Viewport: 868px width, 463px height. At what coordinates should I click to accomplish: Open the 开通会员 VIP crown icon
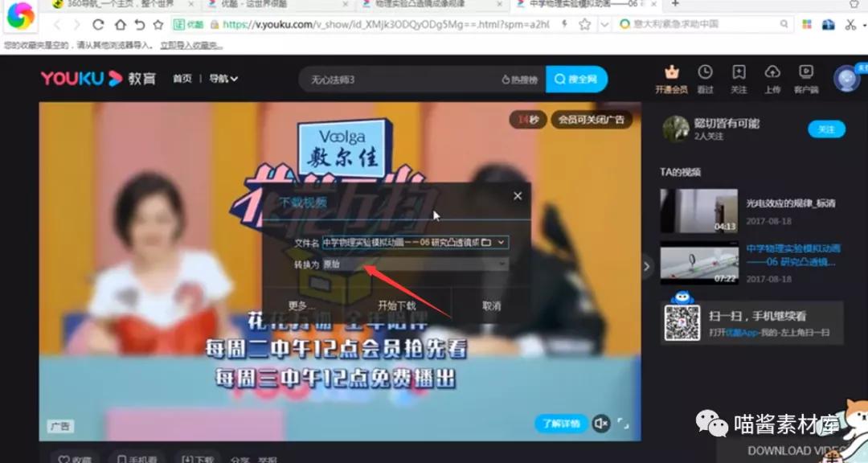click(670, 76)
